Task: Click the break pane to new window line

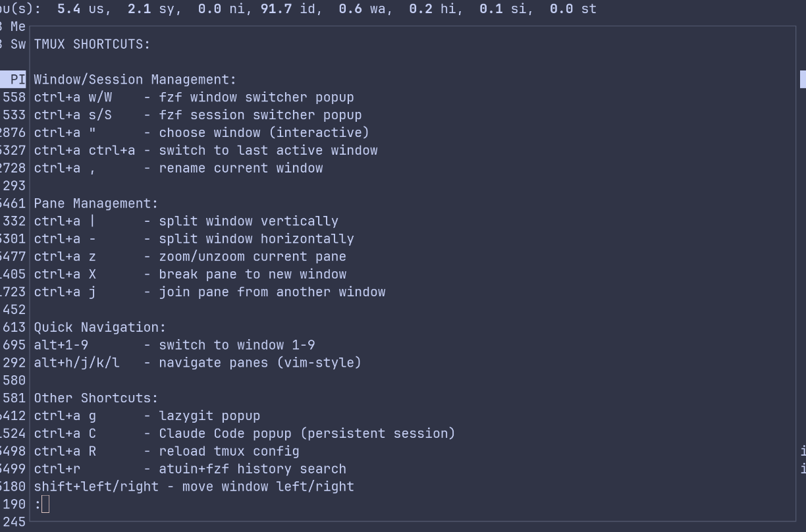Action: tap(190, 275)
